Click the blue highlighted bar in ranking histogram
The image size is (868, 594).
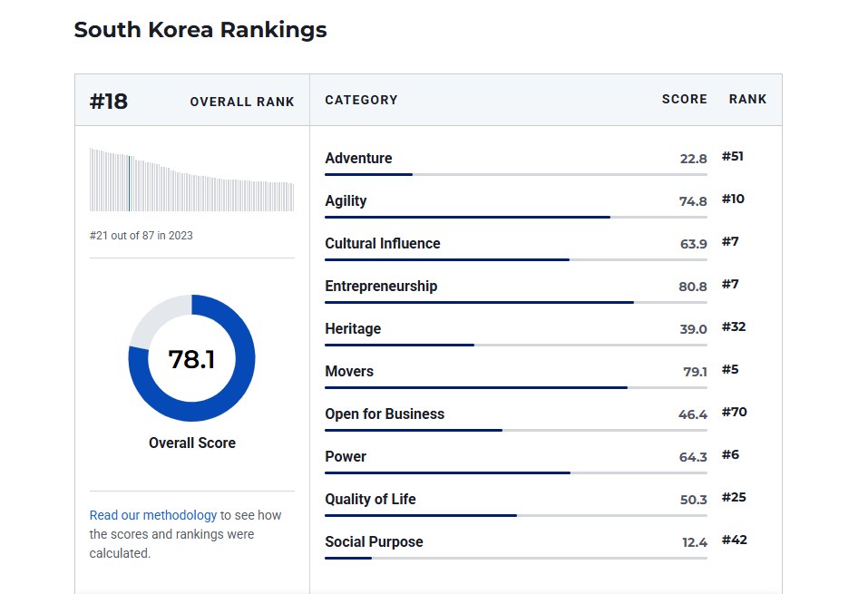pos(130,183)
